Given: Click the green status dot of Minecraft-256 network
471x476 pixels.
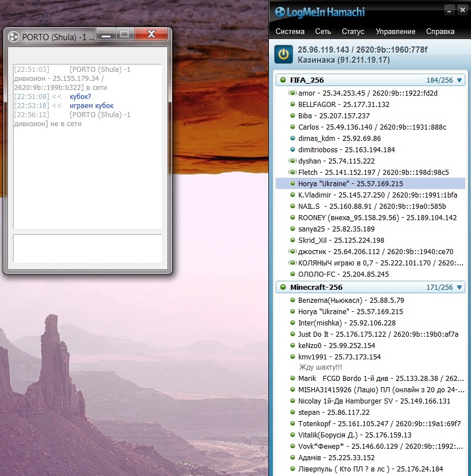Looking at the screenshot, I should [x=283, y=287].
